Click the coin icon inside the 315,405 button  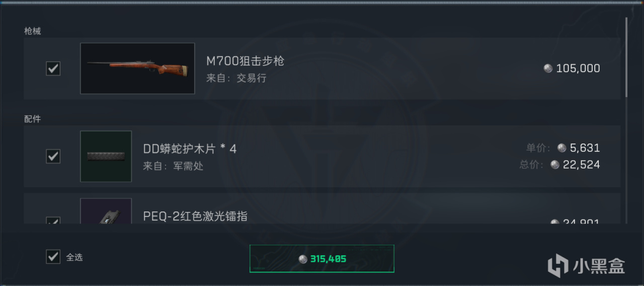[303, 259]
